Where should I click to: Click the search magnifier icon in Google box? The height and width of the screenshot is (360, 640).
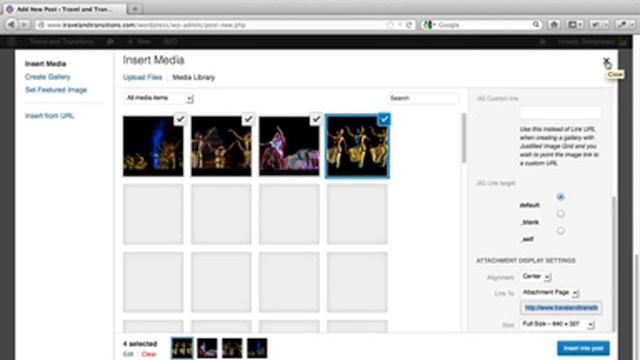(536, 25)
